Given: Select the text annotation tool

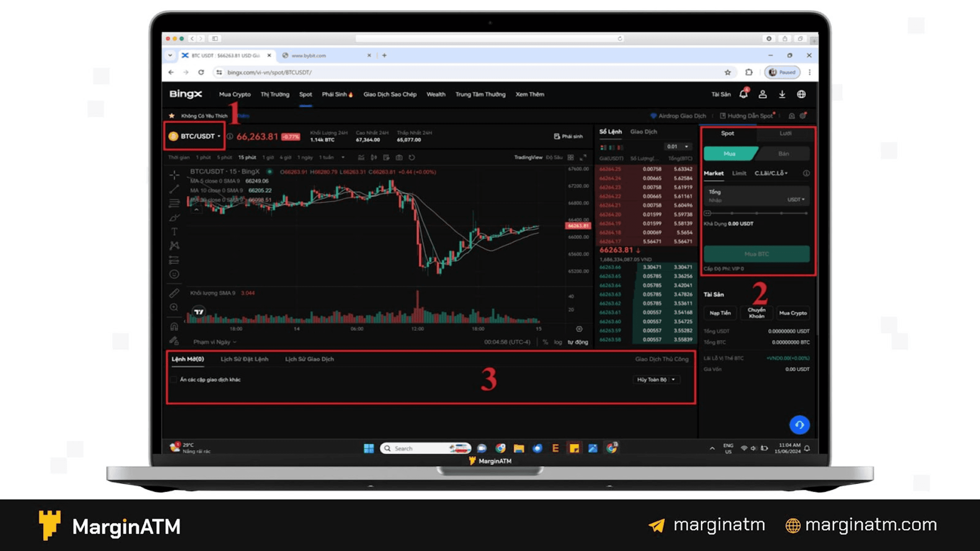Looking at the screenshot, I should click(x=175, y=231).
